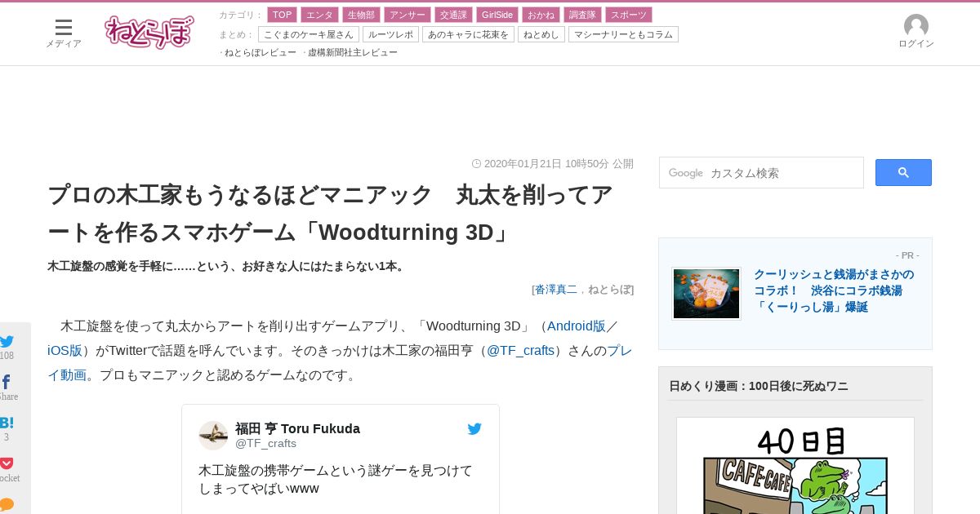Select the スポーツ category tab
The width and height of the screenshot is (980, 514).
click(629, 15)
